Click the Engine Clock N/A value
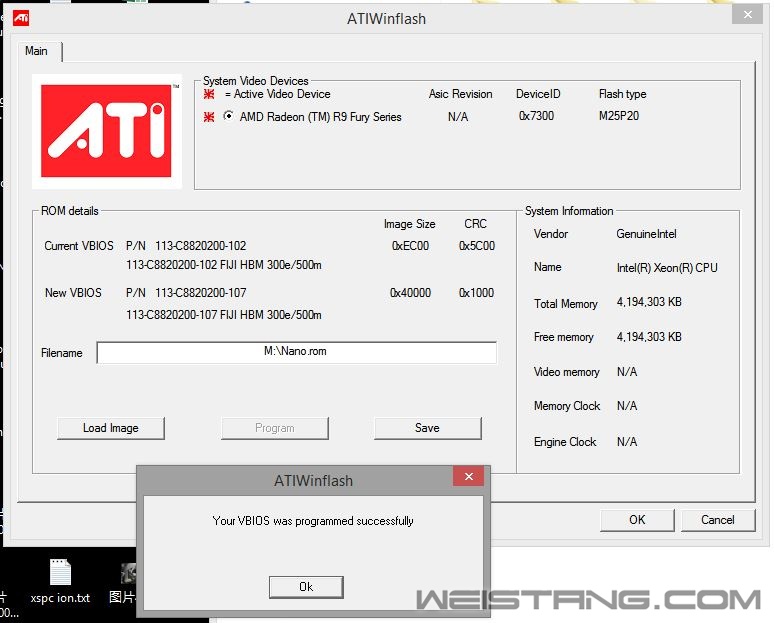Image resolution: width=774 pixels, height=623 pixels. coord(627,442)
